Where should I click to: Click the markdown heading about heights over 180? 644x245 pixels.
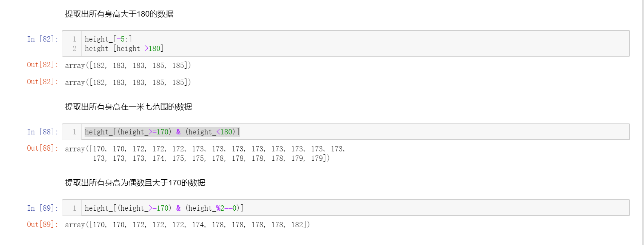click(119, 14)
